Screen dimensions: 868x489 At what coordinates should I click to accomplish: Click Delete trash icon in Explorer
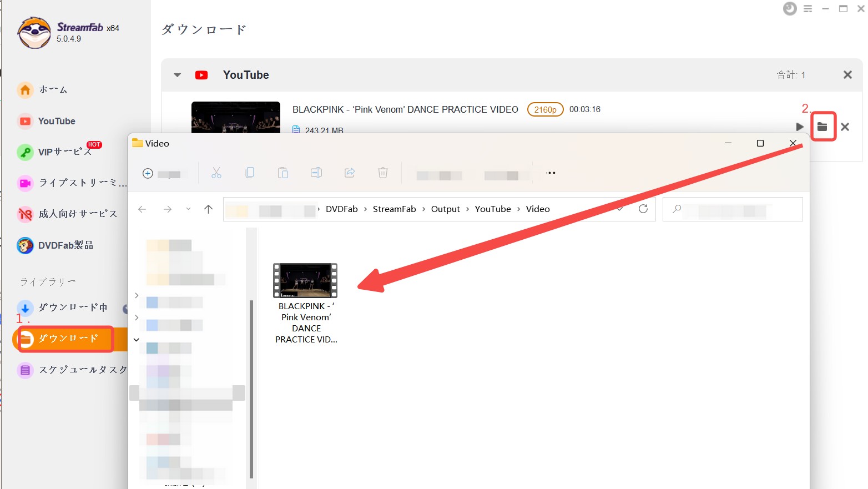pyautogui.click(x=383, y=173)
